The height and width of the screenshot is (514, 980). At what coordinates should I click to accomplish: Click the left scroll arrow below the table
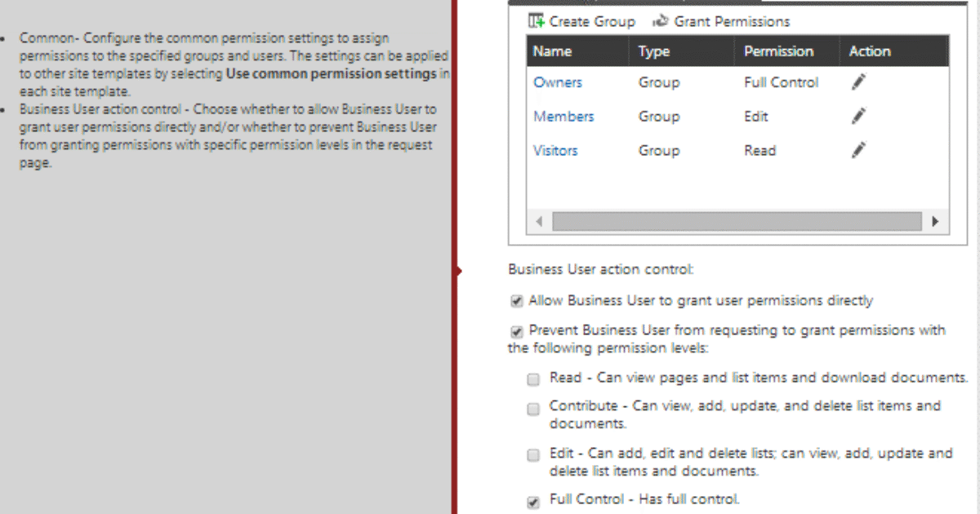pyautogui.click(x=538, y=221)
